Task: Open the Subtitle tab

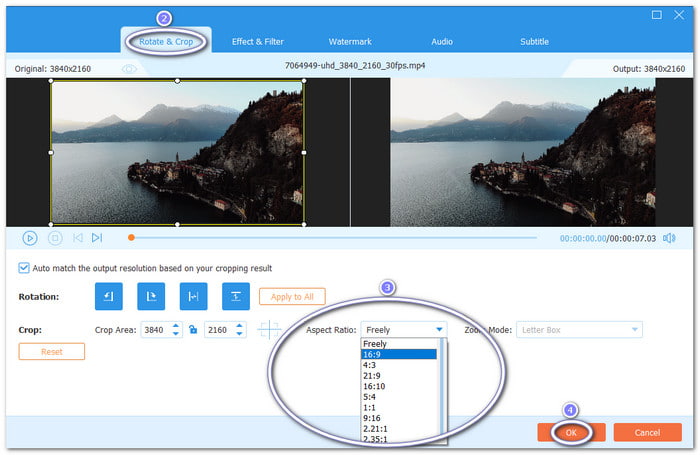Action: pyautogui.click(x=534, y=42)
